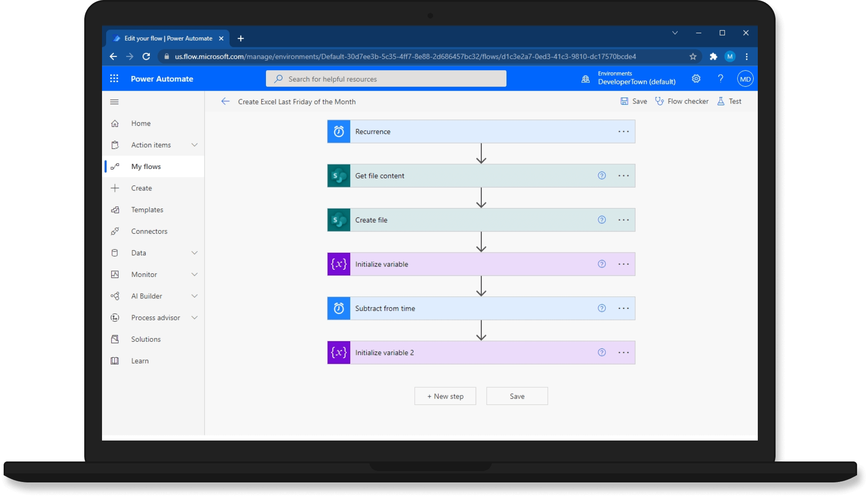
Task: Click the Flow checker stethoscope icon
Action: click(659, 101)
